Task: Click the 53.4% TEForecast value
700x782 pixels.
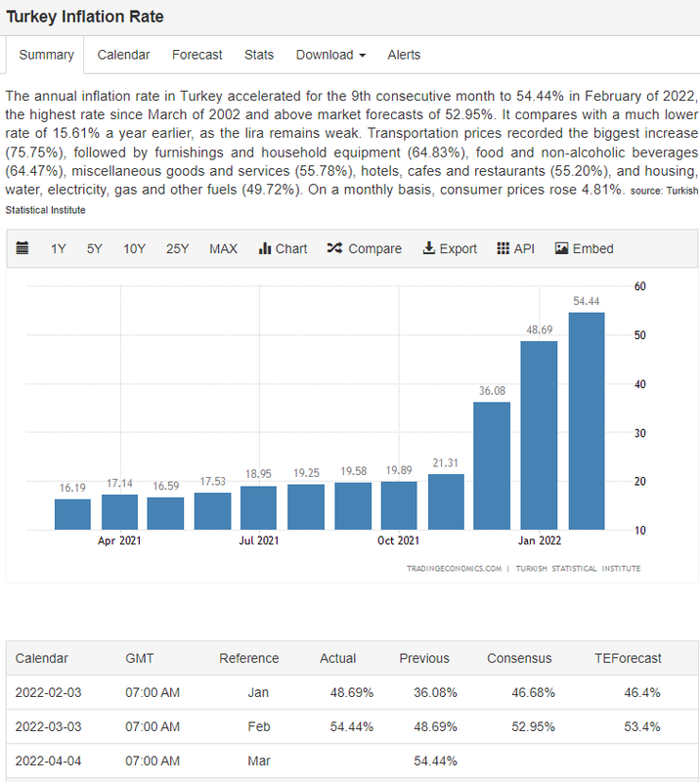Action: tap(642, 726)
